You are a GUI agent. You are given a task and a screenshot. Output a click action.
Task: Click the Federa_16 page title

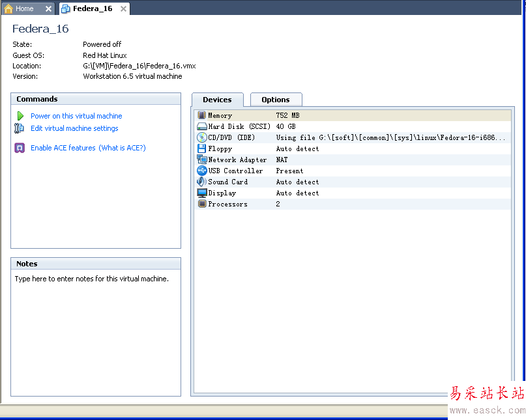tap(40, 29)
